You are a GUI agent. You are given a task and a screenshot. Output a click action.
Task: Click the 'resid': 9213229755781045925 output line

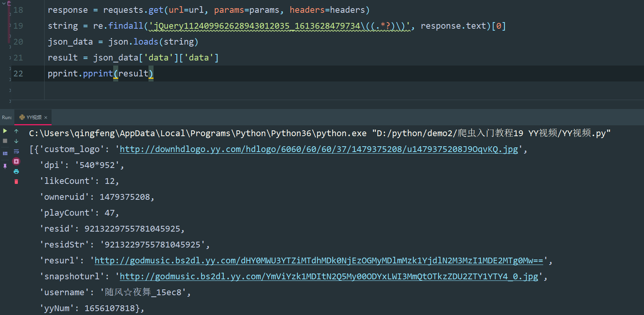112,229
